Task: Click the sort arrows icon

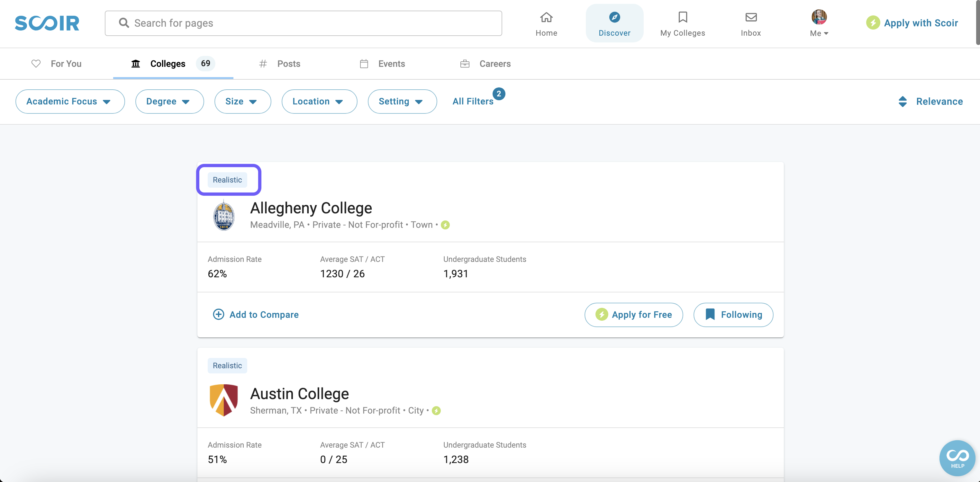Action: point(903,102)
